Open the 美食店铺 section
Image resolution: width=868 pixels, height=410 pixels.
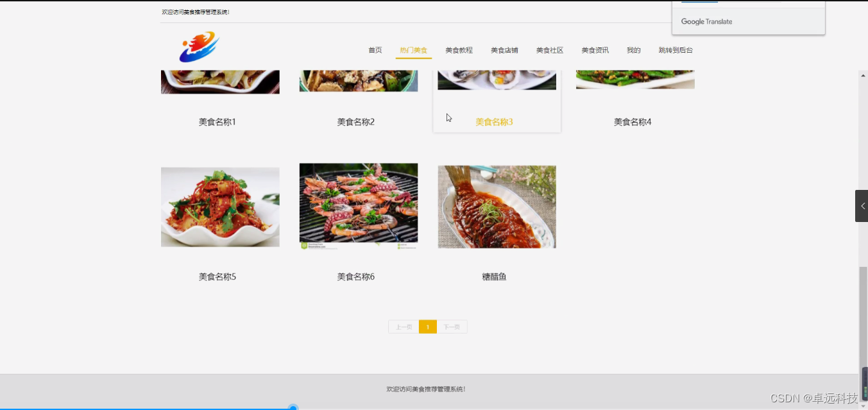[x=504, y=49]
